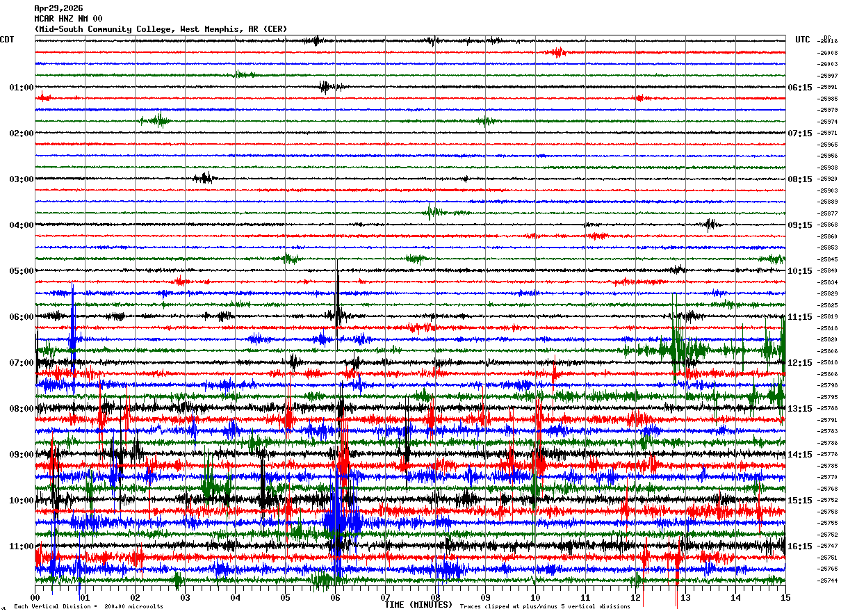This screenshot has width=841, height=616.
Task: Click minute tick 08 on time axis
Action: pos(436,597)
